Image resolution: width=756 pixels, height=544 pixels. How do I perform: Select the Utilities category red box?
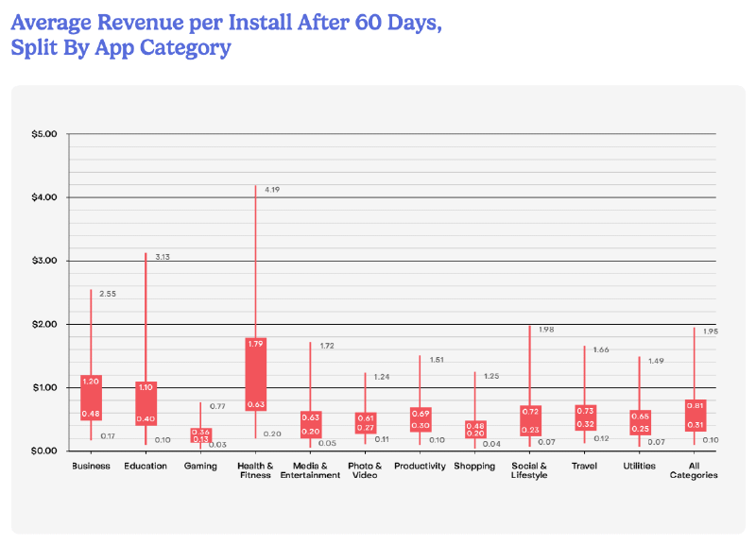(x=639, y=422)
